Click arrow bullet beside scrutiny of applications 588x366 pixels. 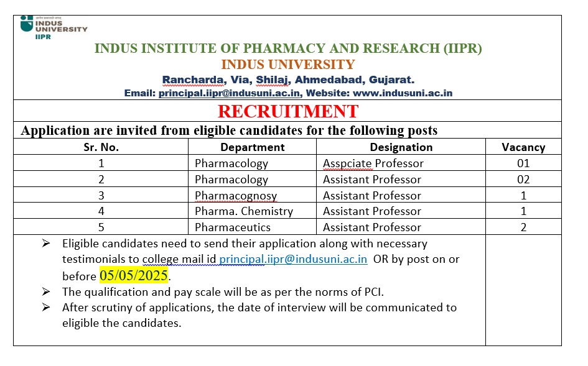click(46, 307)
